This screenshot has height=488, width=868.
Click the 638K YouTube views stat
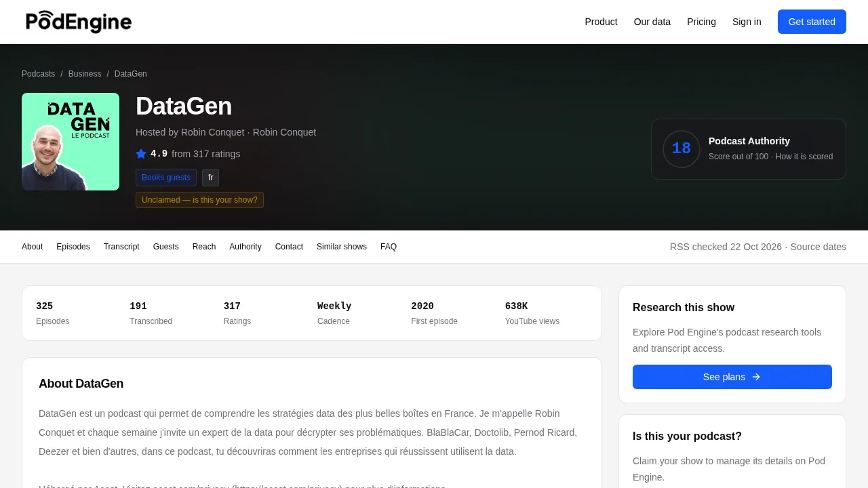pos(532,313)
